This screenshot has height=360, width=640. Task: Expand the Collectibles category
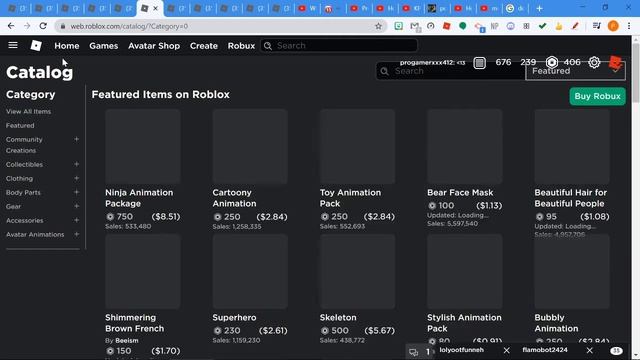tap(76, 164)
